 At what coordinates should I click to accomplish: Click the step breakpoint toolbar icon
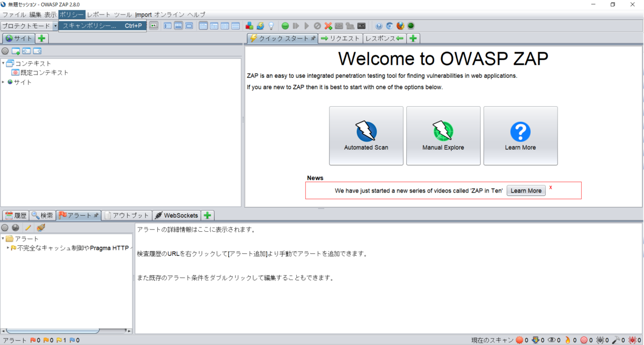tap(296, 26)
